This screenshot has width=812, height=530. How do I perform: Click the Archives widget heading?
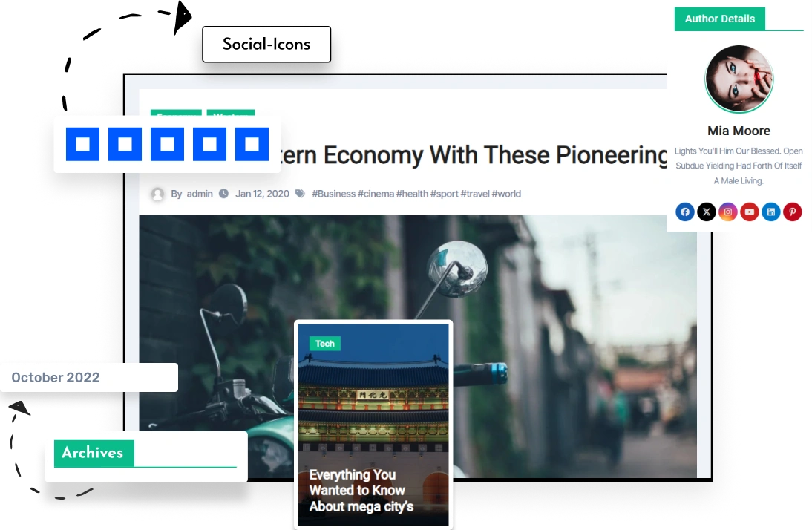pos(94,454)
